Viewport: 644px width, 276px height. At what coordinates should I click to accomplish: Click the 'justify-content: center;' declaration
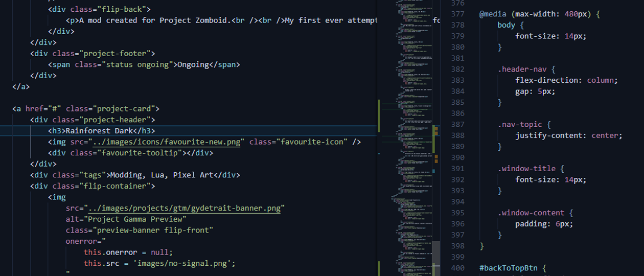click(569, 135)
